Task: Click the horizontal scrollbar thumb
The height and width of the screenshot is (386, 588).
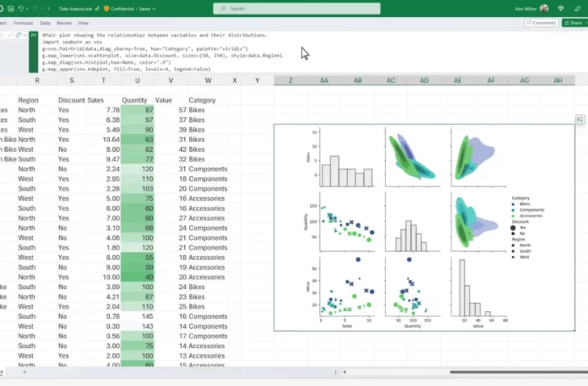Action: (x=519, y=372)
